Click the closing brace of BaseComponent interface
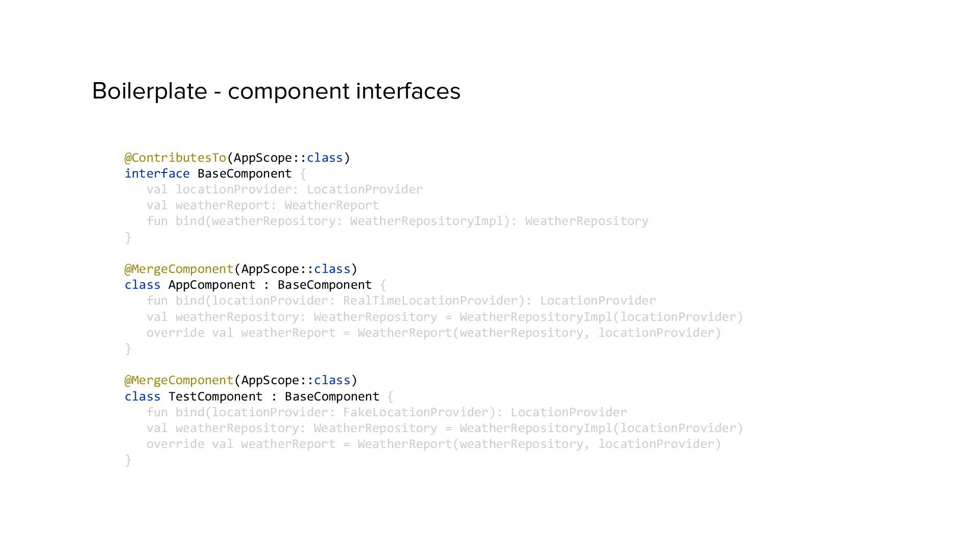 pos(128,237)
